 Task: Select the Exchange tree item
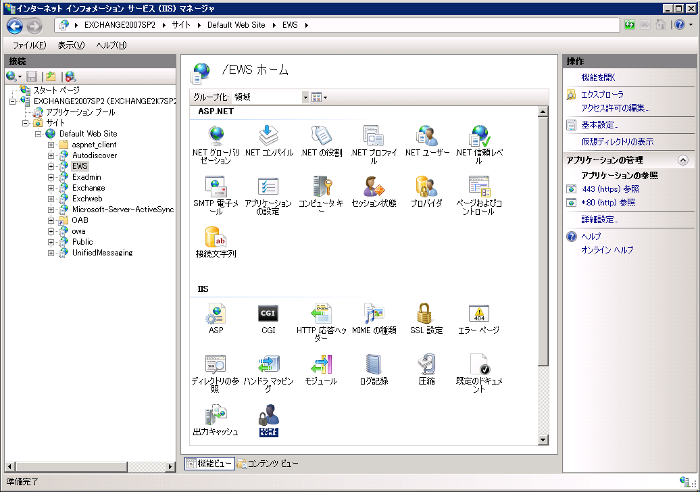click(89, 188)
